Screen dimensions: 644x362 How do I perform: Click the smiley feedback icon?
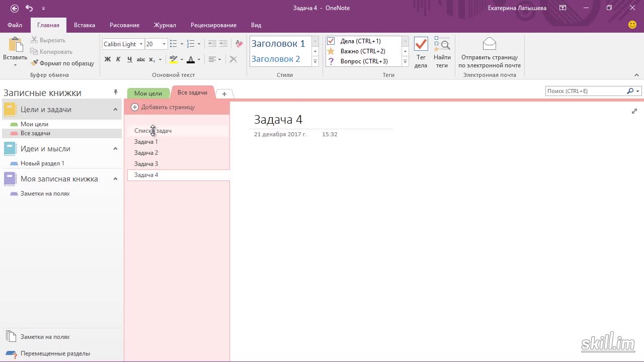(632, 25)
